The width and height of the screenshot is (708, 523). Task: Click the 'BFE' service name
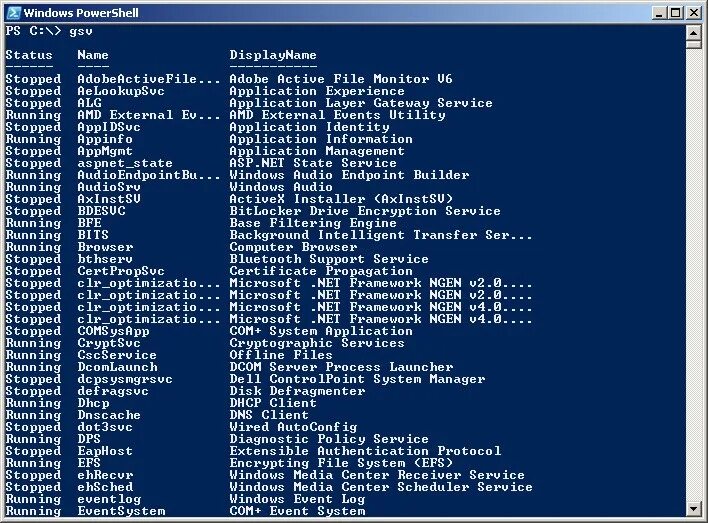pos(89,223)
